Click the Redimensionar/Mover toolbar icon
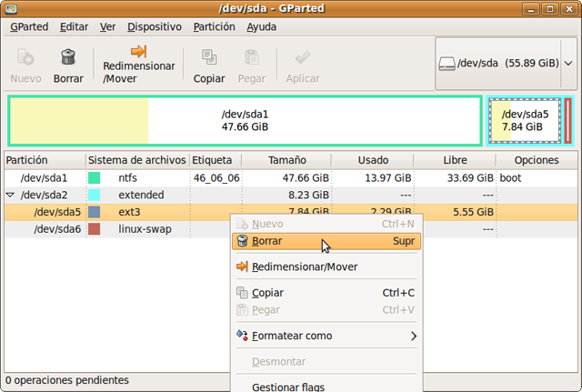582x392 pixels. click(x=138, y=53)
